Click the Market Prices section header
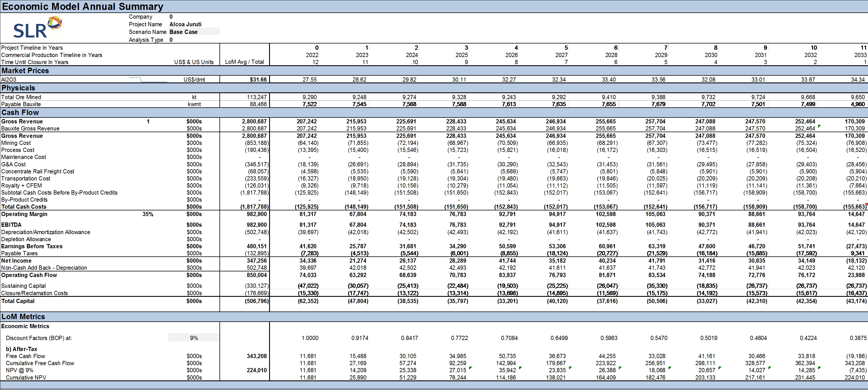The height and width of the screenshot is (390, 868). point(25,71)
